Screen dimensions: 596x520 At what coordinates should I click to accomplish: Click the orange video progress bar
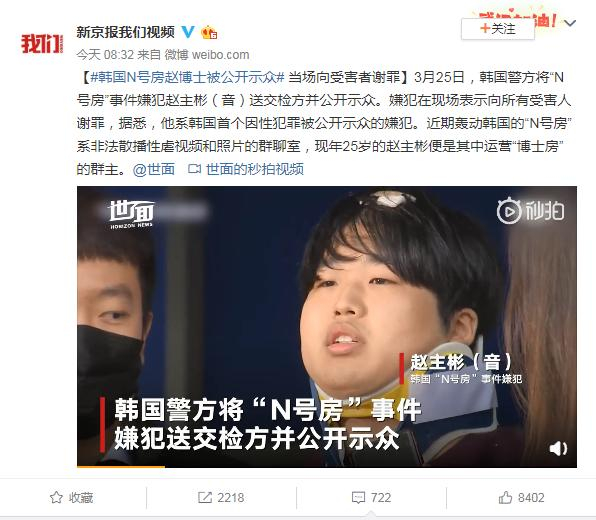[121, 466]
